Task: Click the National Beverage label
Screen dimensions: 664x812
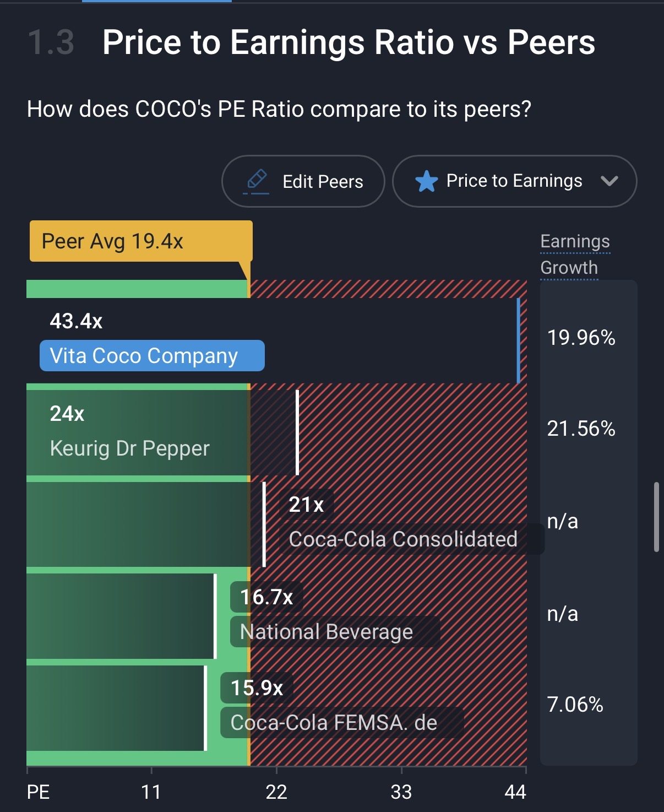Action: [326, 632]
